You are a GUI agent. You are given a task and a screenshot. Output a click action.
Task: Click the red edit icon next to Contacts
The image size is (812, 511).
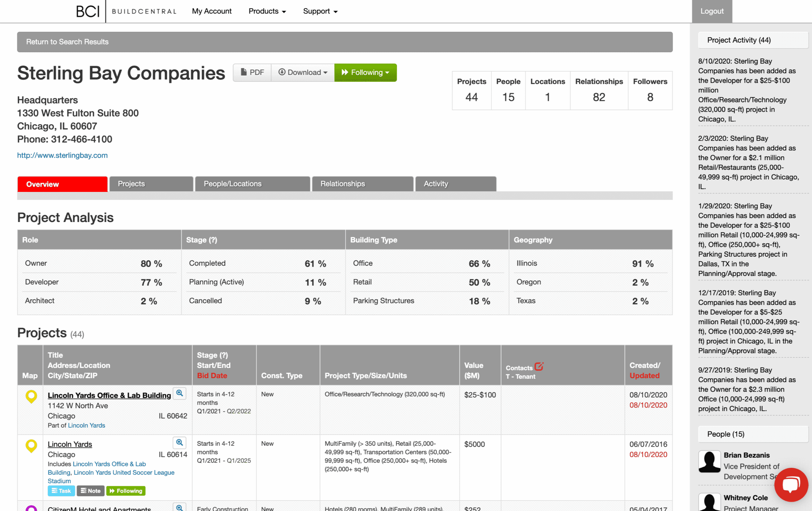coord(539,367)
